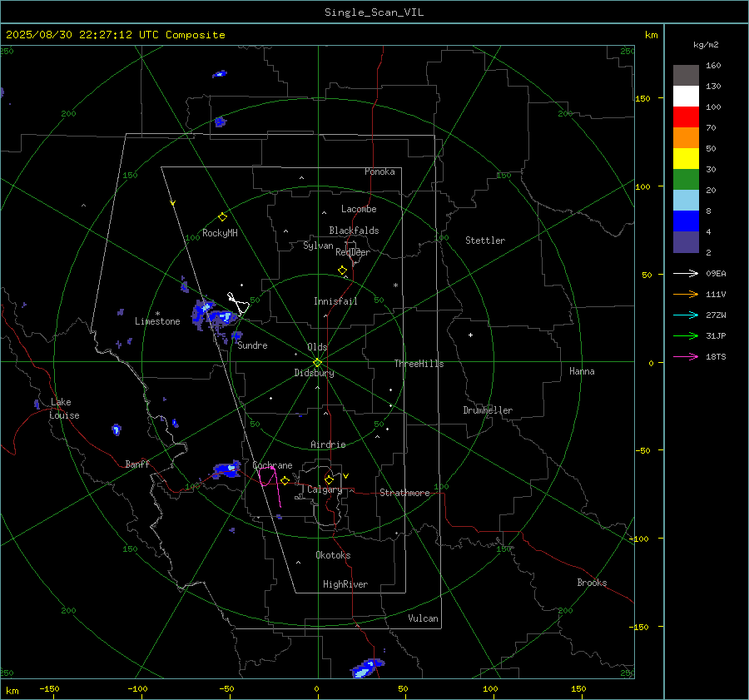Click the Brooks label

click(592, 583)
